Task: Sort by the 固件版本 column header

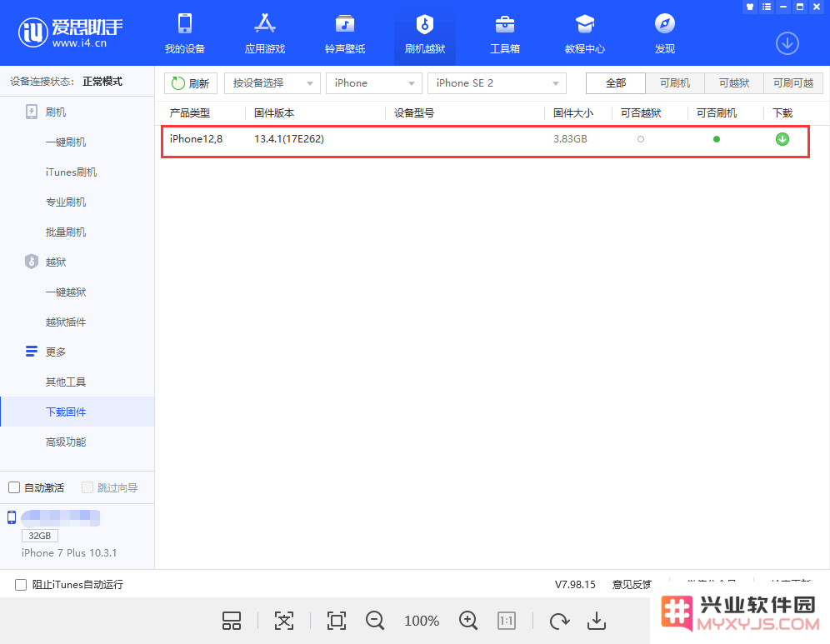Action: [x=273, y=112]
